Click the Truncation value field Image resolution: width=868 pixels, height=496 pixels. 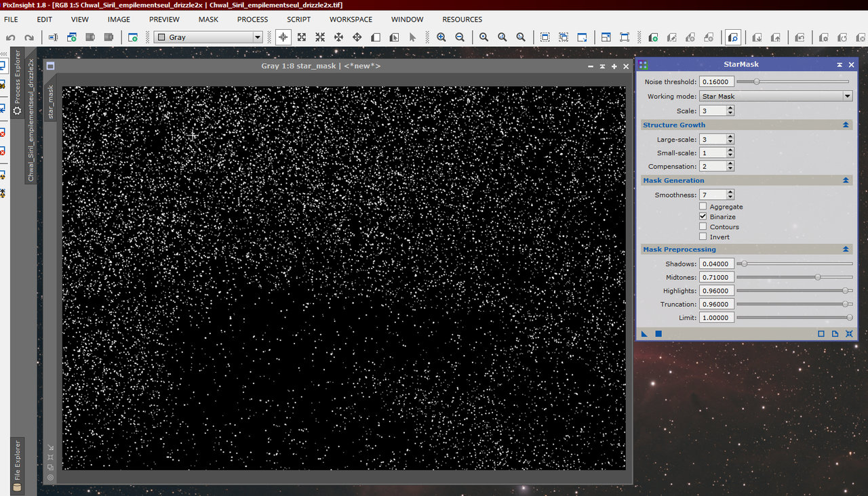(717, 304)
